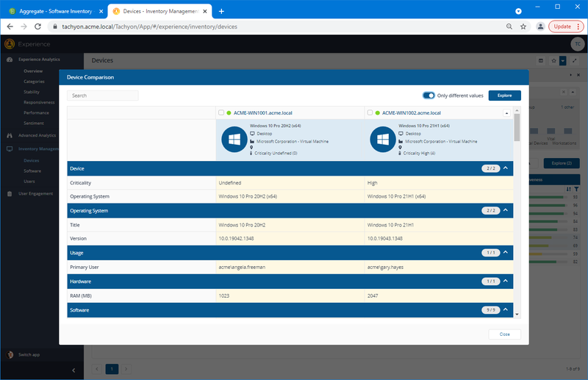Go to page 1 in pagination

(x=112, y=369)
